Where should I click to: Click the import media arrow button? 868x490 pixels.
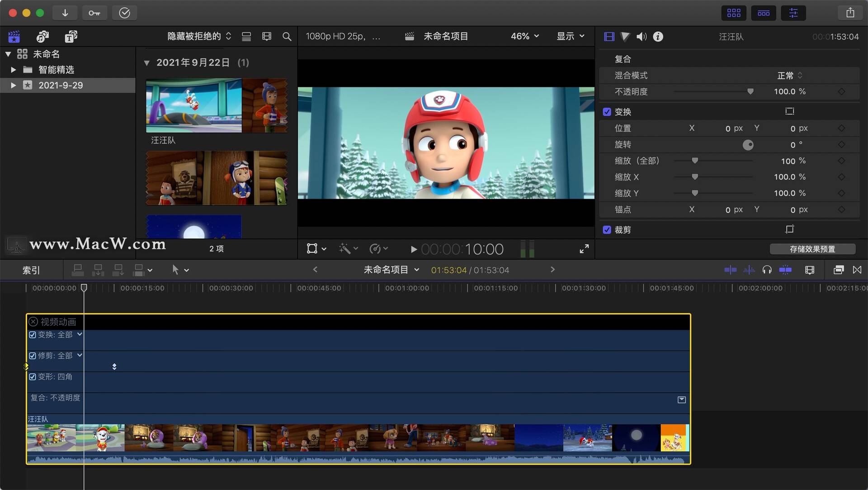tap(65, 13)
